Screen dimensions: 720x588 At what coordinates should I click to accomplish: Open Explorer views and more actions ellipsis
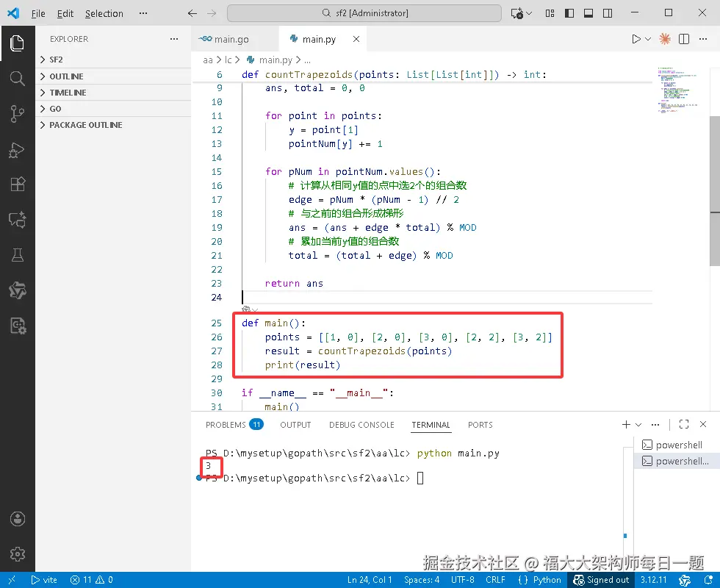174,39
